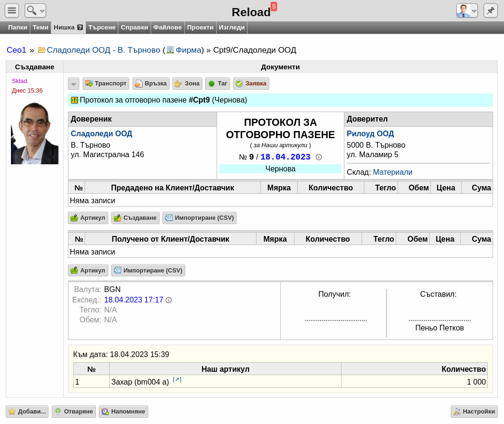Click the Таг green dot button
This screenshot has height=424, width=504.
[x=218, y=84]
